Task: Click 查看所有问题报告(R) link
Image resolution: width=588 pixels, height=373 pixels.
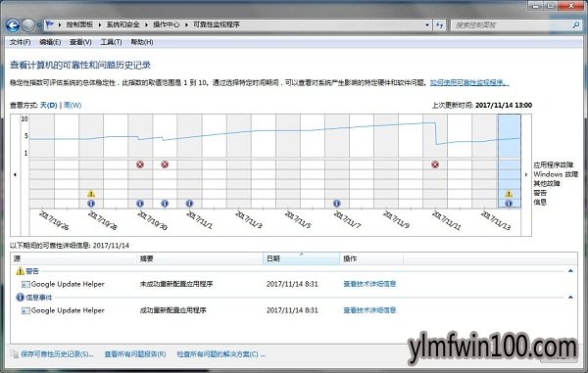Action: pos(135,353)
